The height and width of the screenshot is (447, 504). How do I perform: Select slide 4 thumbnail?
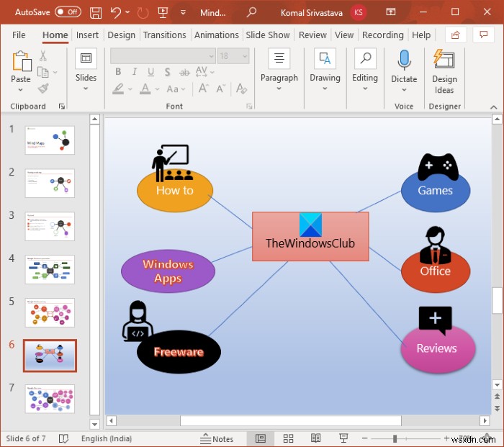point(50,269)
